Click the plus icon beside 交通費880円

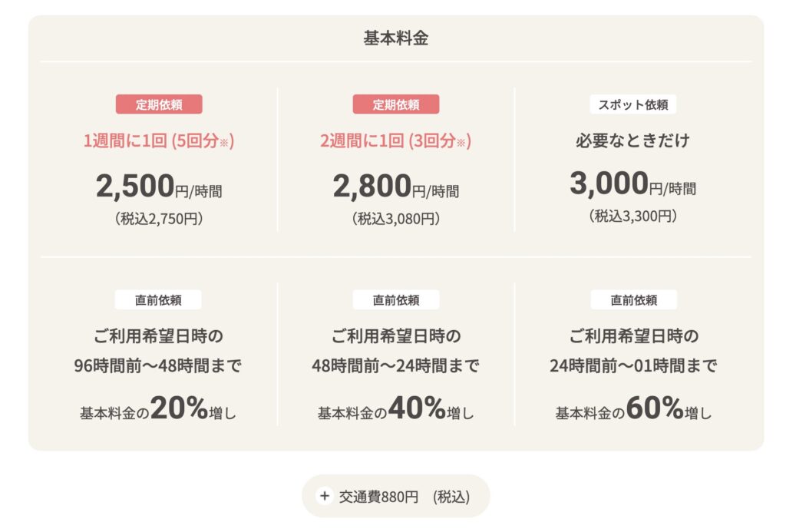point(325,497)
